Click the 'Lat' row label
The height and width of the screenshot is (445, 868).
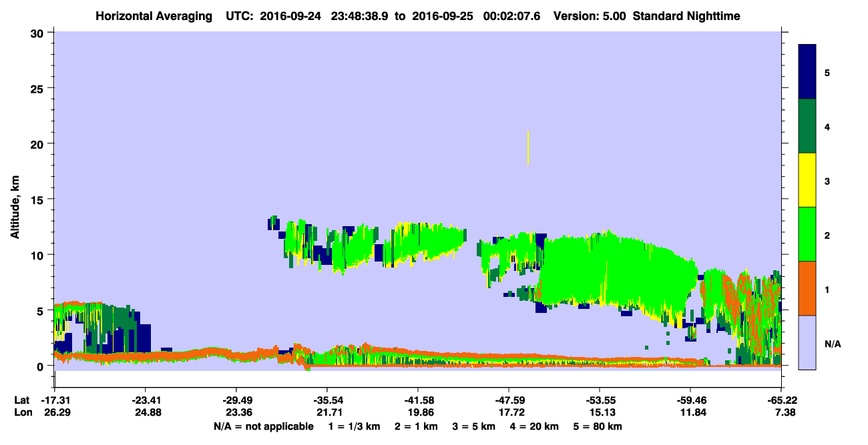click(21, 400)
